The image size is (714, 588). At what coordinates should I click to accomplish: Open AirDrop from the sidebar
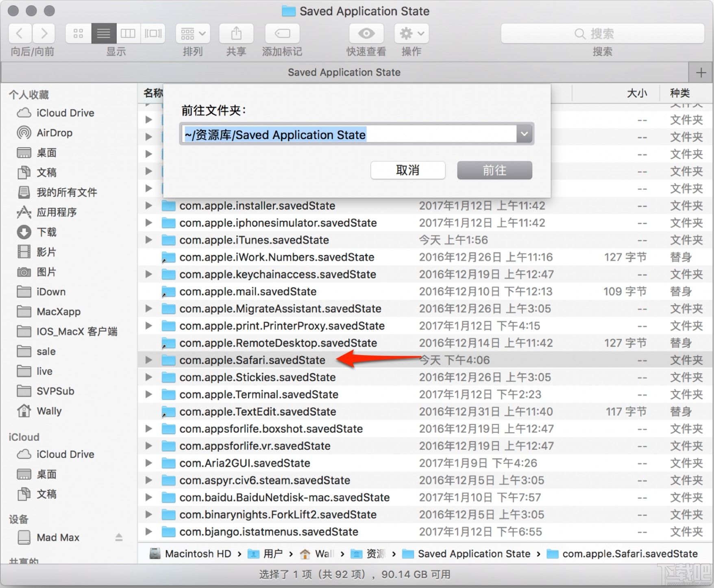55,133
